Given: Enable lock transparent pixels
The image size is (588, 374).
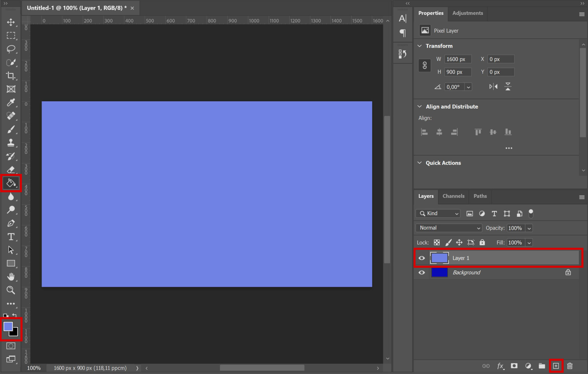Looking at the screenshot, I should pyautogui.click(x=437, y=242).
